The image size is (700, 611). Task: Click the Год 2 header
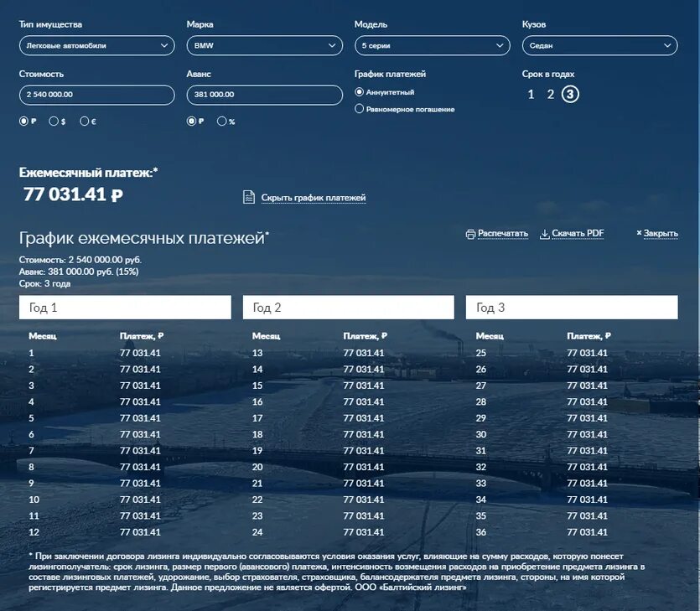(x=349, y=307)
